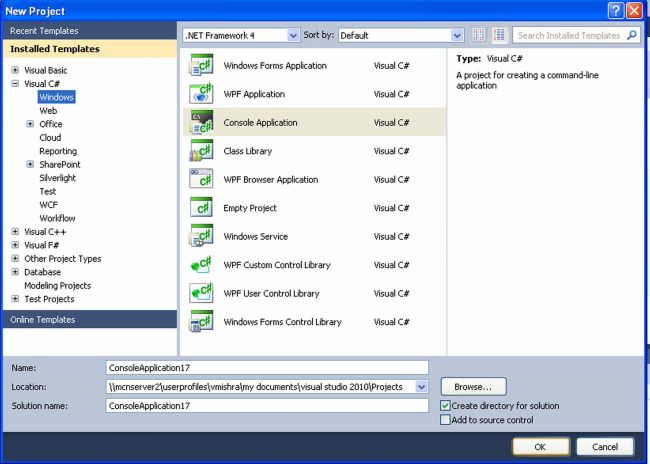Click the search magnifier icon

click(x=631, y=35)
